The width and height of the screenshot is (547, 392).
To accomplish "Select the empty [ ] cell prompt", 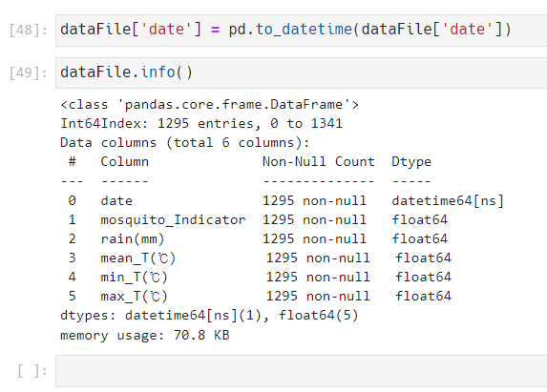I will pos(32,371).
